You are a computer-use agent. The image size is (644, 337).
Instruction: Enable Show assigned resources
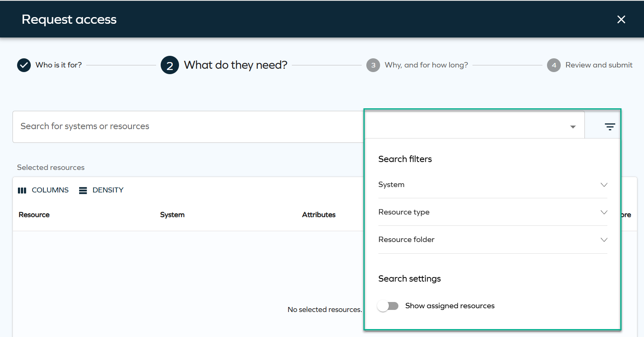click(388, 306)
